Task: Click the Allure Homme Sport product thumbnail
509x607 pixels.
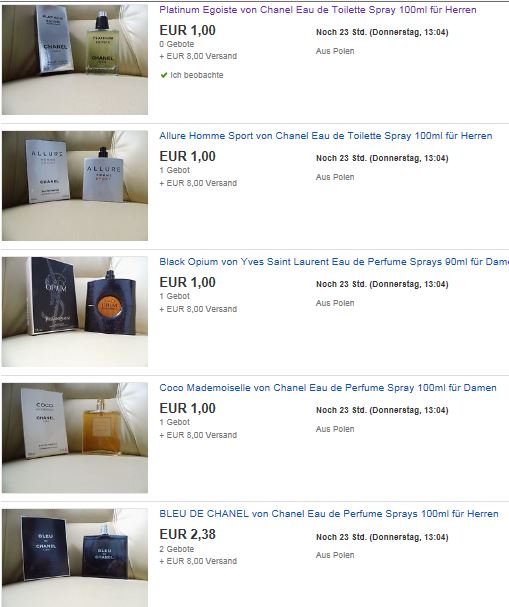Action: point(75,185)
